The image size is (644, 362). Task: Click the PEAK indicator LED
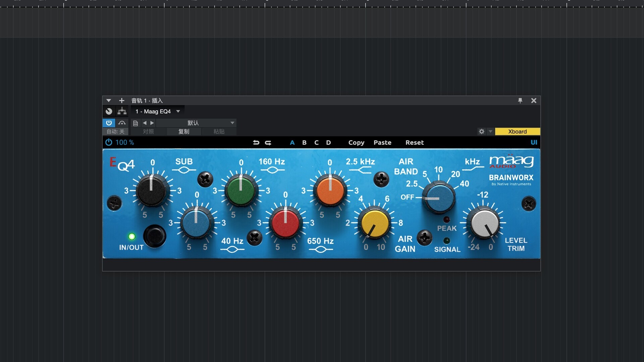[446, 220]
